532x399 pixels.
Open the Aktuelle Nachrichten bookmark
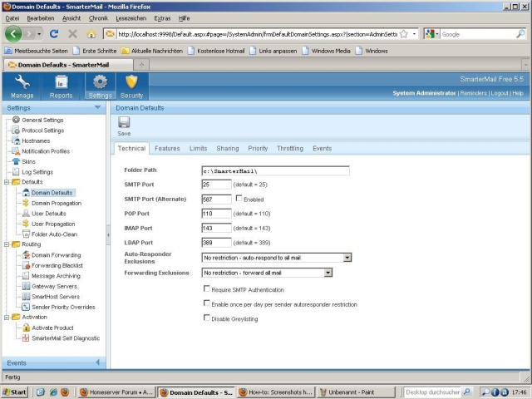[152, 51]
